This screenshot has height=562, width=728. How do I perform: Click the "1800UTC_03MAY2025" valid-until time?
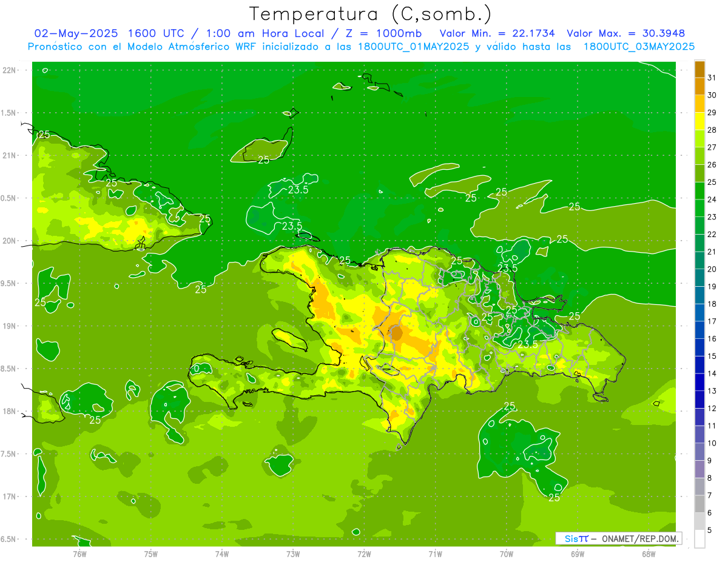pos(639,47)
